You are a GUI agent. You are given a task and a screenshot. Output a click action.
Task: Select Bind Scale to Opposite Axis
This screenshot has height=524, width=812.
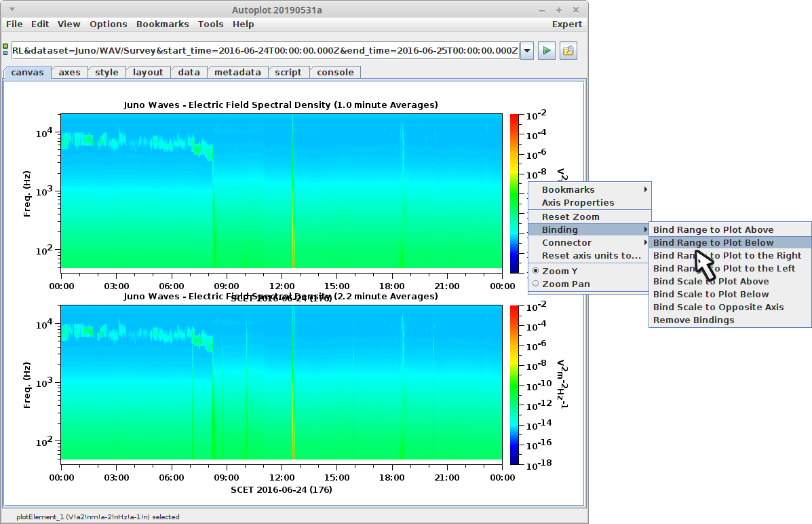730,307
